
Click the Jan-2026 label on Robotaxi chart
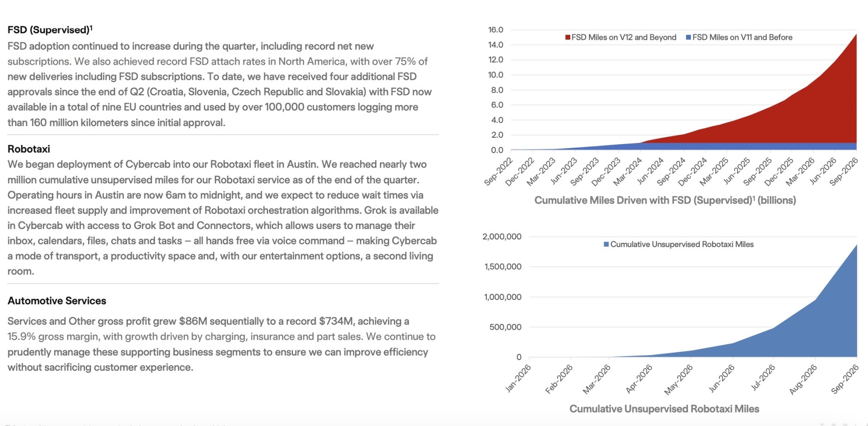click(518, 379)
